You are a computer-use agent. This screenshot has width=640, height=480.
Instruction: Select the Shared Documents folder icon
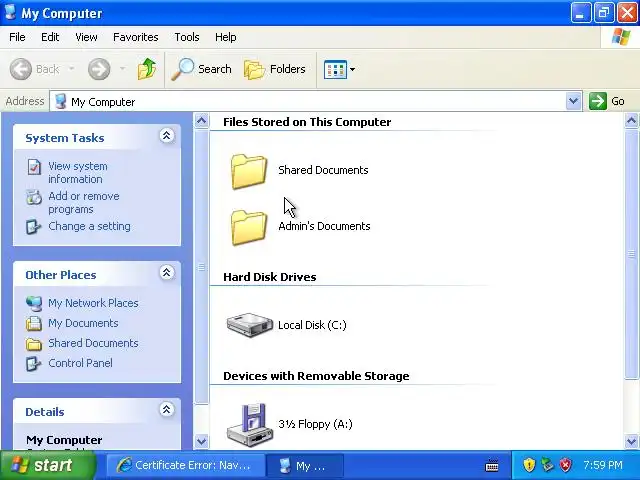click(x=249, y=171)
